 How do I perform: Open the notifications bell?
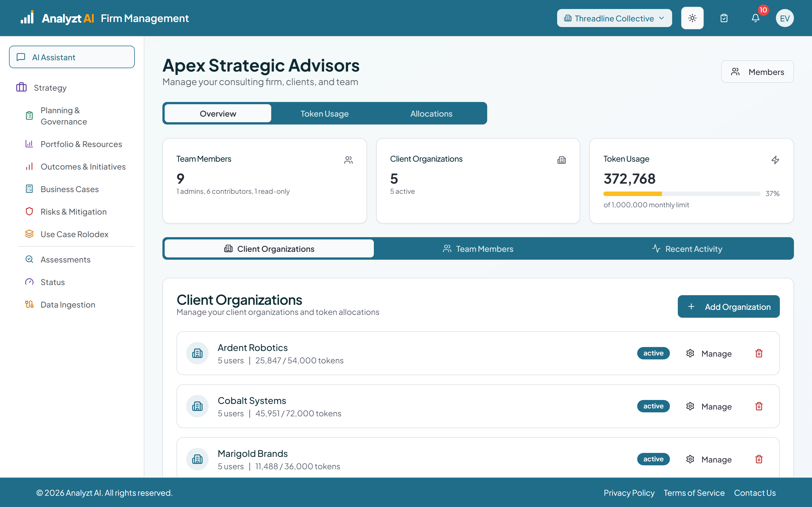coord(755,18)
